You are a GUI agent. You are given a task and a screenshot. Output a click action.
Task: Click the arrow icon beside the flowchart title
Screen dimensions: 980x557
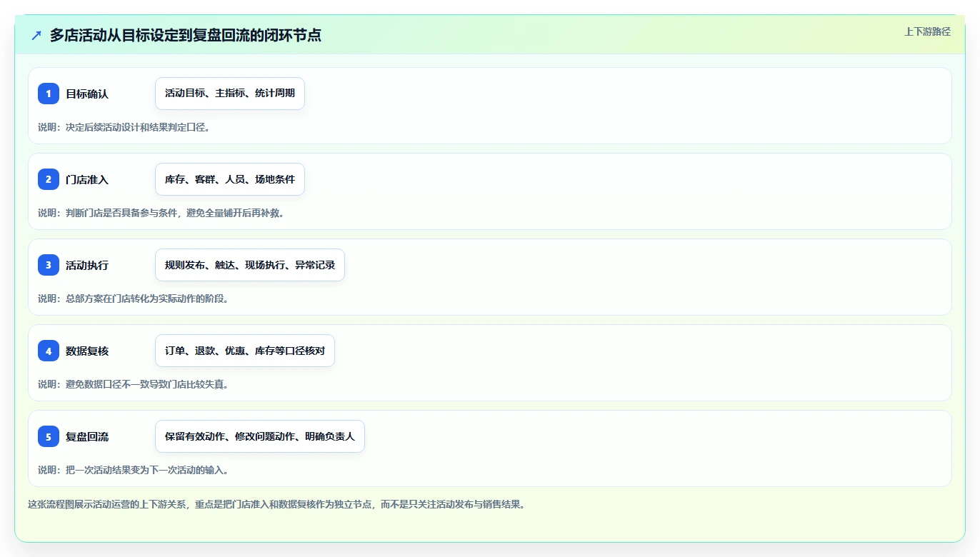tap(36, 35)
